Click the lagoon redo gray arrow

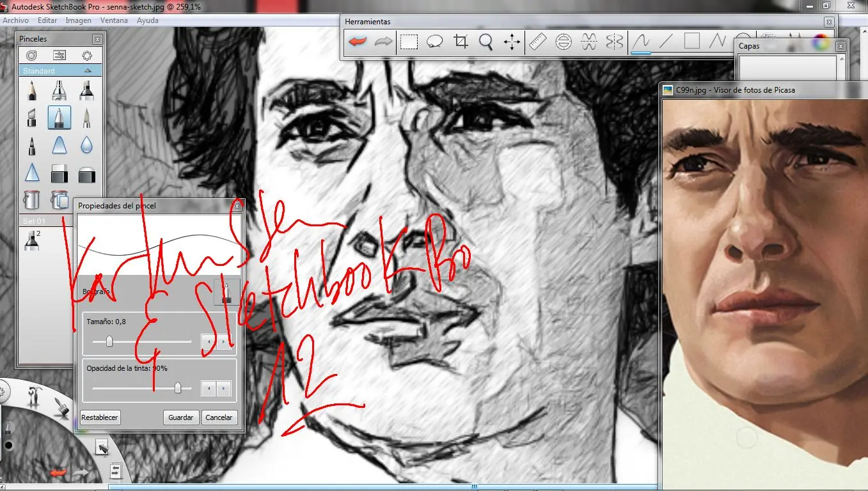tap(81, 473)
